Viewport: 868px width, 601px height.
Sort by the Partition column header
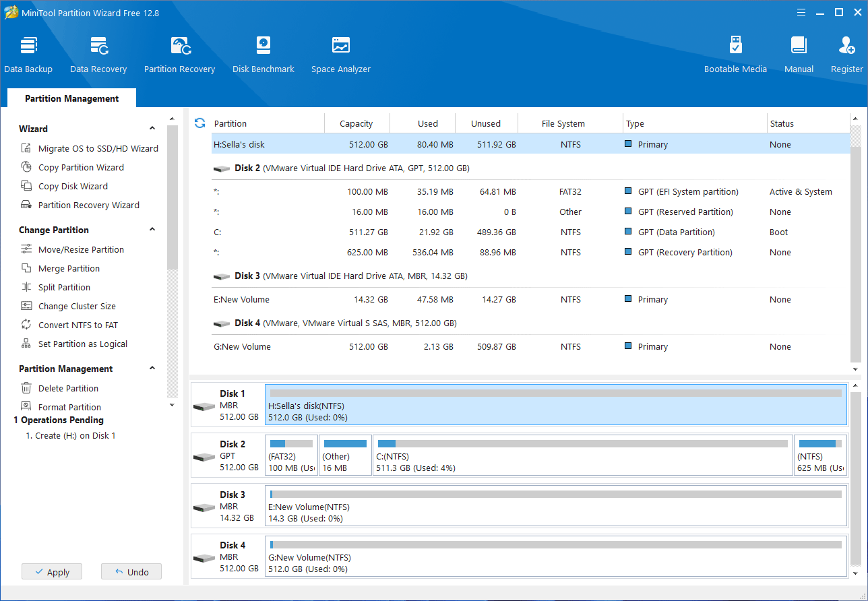pos(268,123)
